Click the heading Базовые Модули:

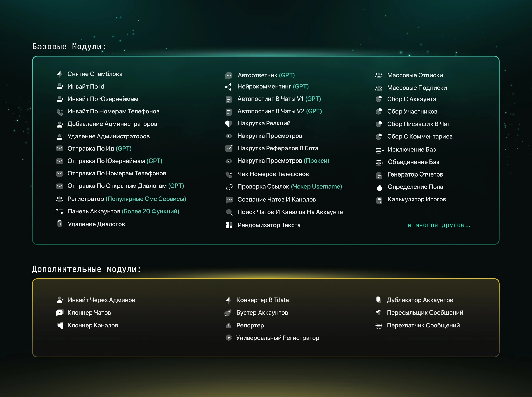(69, 47)
